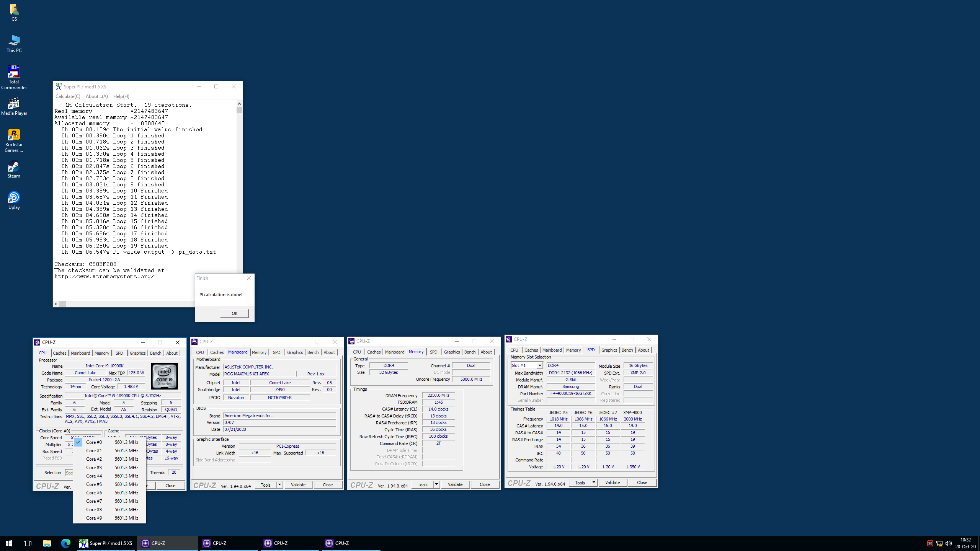Click Super PI vertical scrollbar thumb
980x551 pixels.
click(x=240, y=110)
